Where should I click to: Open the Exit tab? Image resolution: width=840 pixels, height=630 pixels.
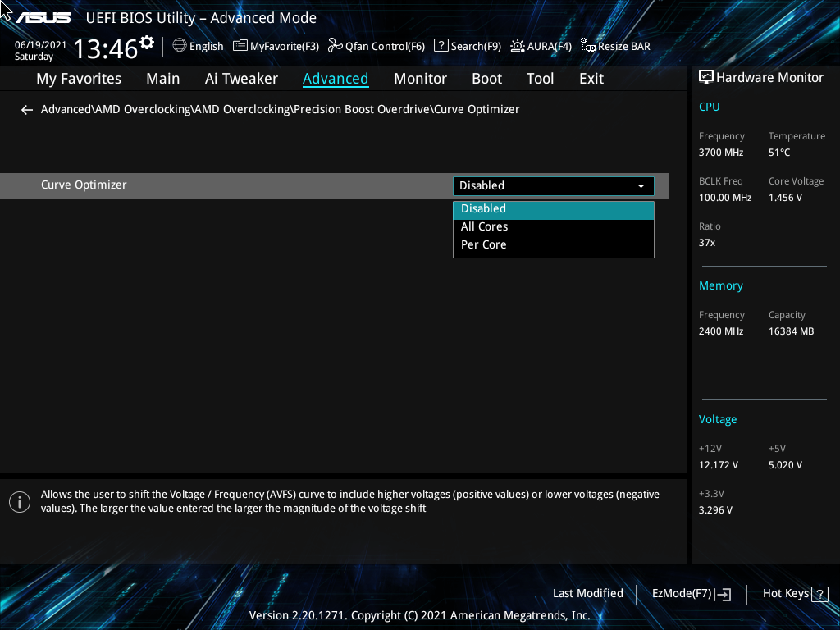tap(591, 79)
